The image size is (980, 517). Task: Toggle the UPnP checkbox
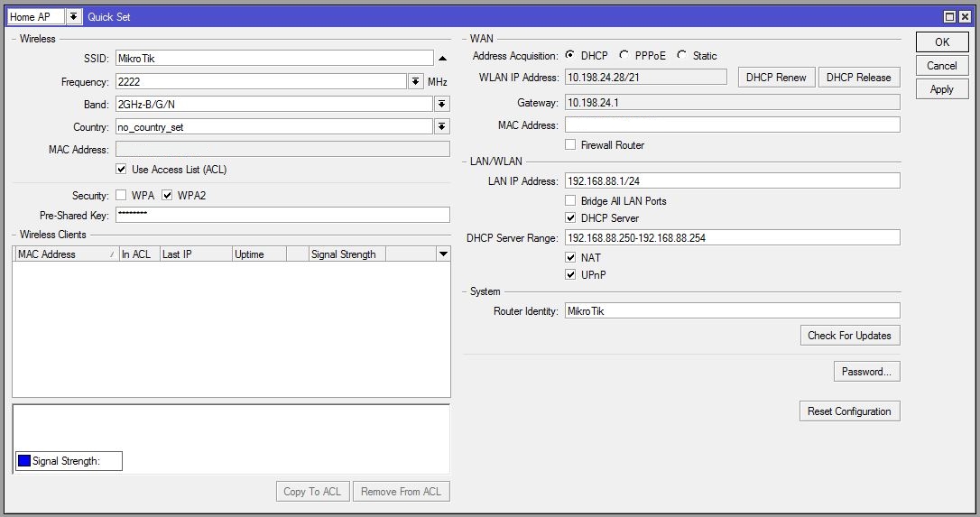(x=570, y=275)
